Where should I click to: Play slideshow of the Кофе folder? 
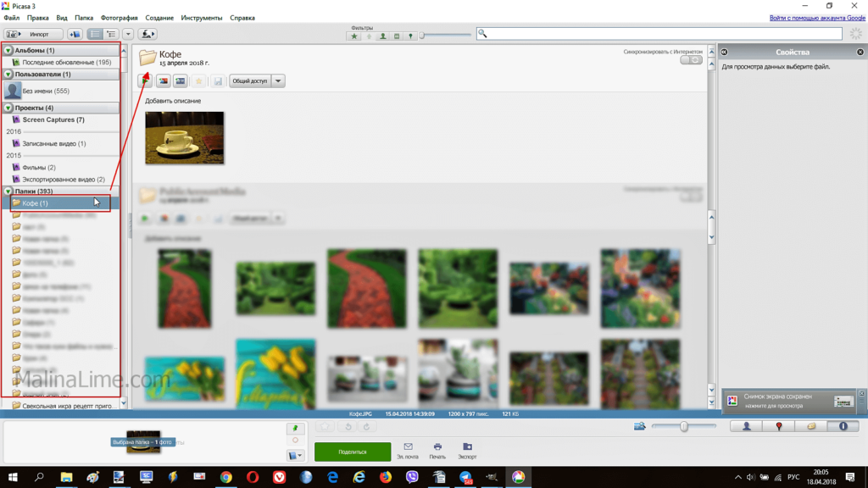[x=145, y=81]
